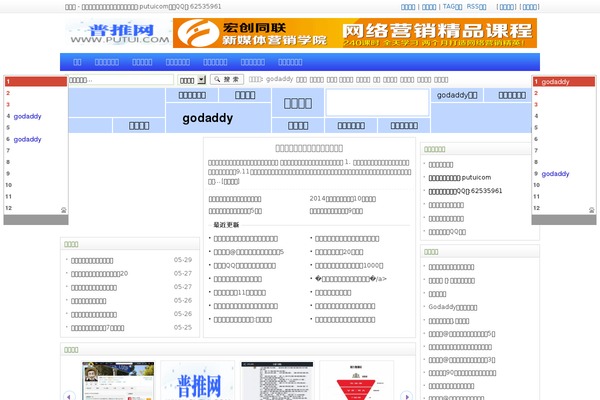Open the RSS link in top bar
Viewport: 600px width, 400px height.
point(476,7)
